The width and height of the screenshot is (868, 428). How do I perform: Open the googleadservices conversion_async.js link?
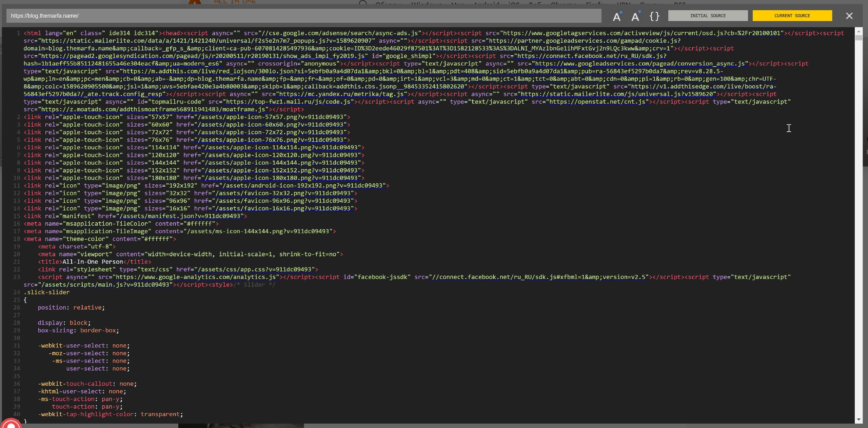pyautogui.click(x=640, y=63)
